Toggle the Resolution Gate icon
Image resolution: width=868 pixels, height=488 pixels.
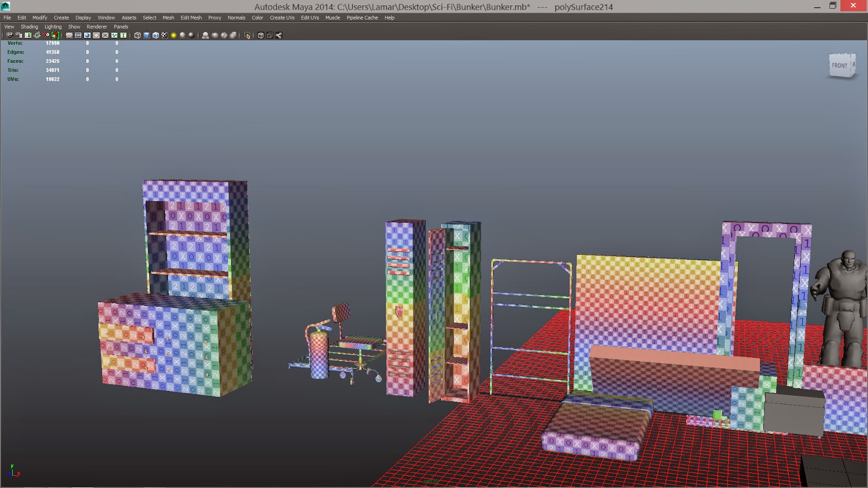coord(87,35)
